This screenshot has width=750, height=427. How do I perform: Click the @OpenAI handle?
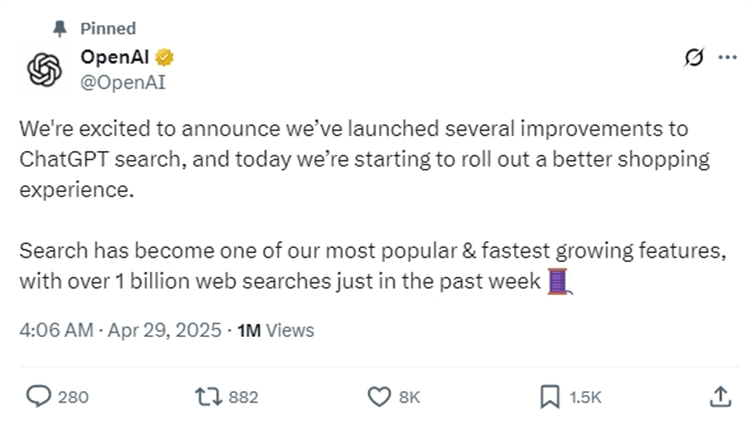[122, 81]
